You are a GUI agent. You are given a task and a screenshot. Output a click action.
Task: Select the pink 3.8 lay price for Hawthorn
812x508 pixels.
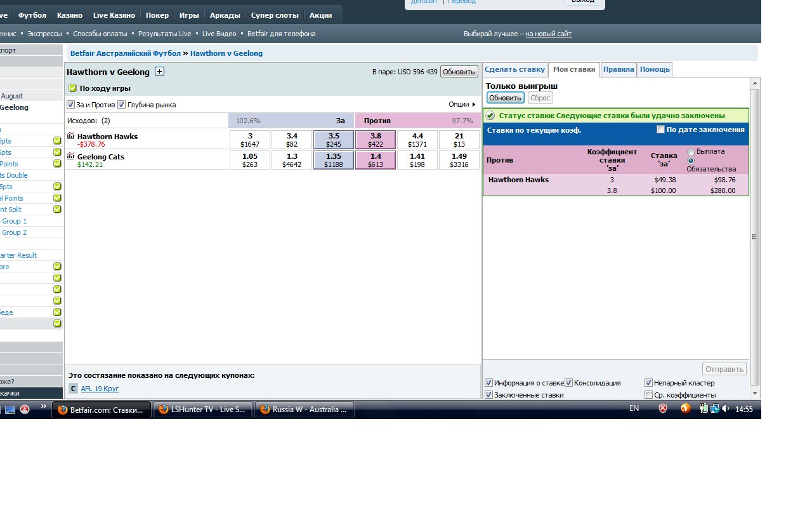point(376,140)
